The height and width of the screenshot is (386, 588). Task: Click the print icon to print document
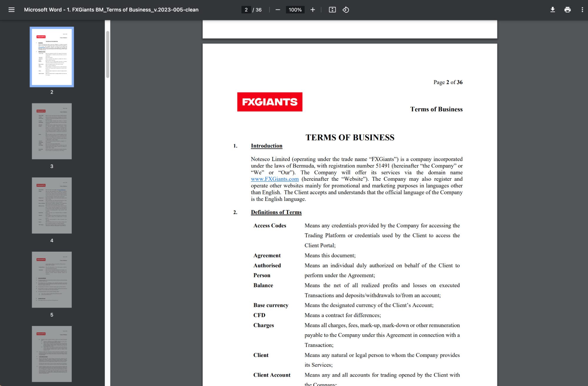568,9
